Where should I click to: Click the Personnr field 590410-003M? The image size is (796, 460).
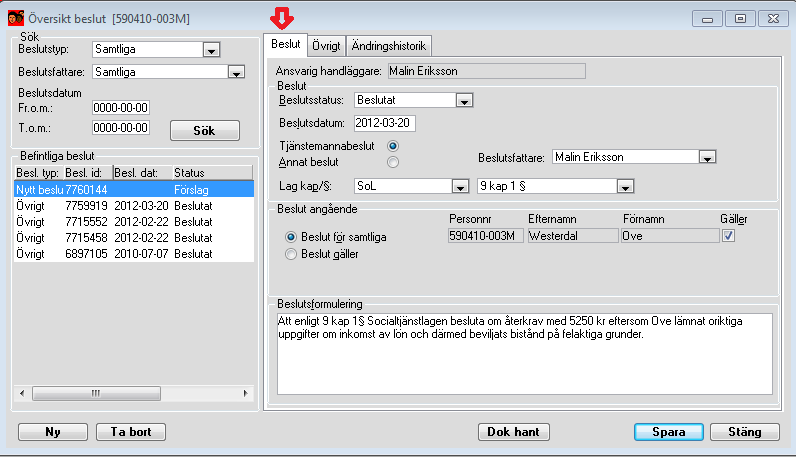pyautogui.click(x=485, y=236)
